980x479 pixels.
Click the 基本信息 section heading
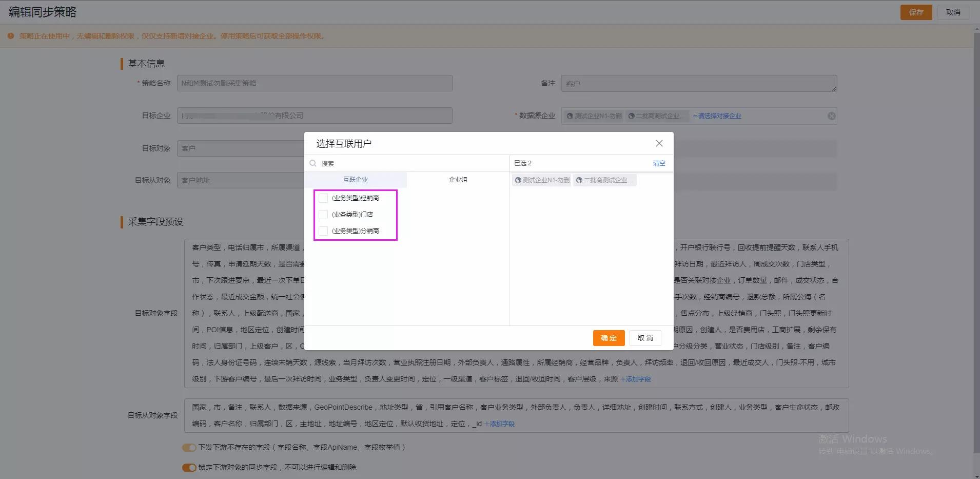[x=146, y=64]
